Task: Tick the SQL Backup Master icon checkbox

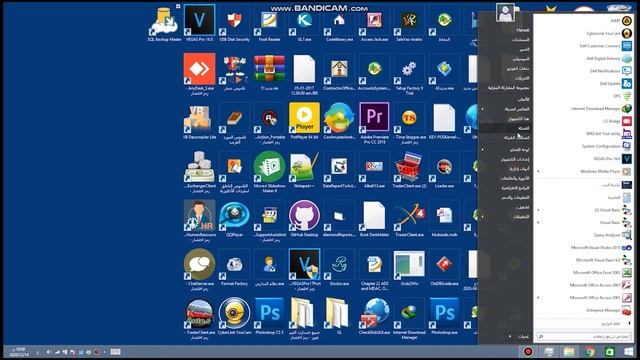Action: coord(178,6)
